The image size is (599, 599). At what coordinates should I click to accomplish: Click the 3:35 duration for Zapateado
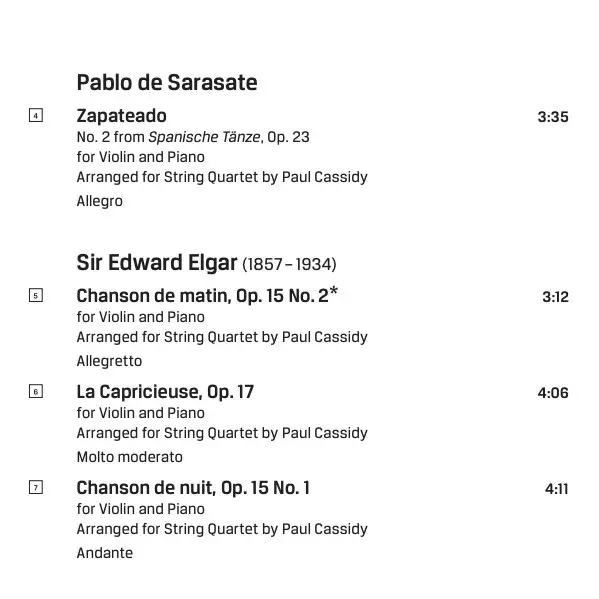click(553, 117)
